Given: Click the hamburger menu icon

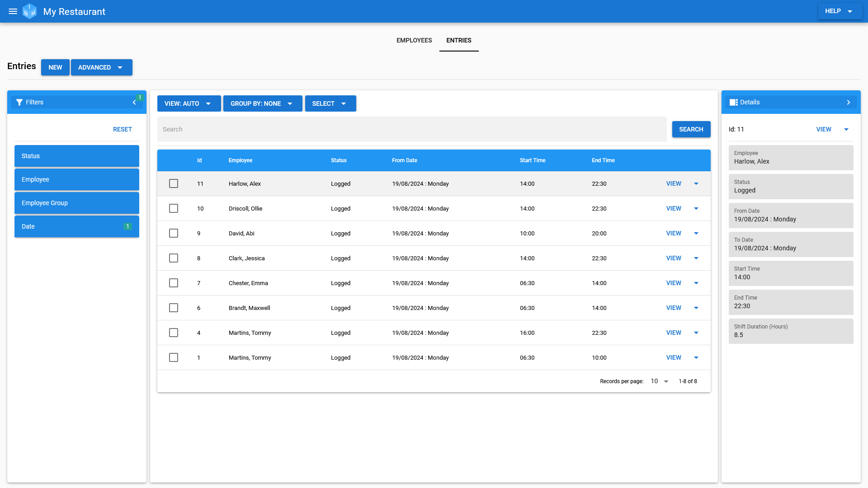Looking at the screenshot, I should coord(14,11).
